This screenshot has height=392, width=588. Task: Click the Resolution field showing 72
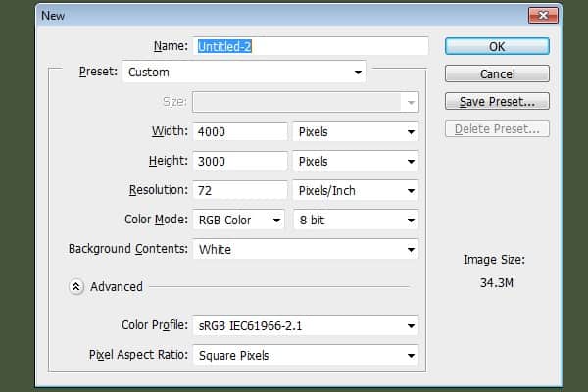point(240,190)
